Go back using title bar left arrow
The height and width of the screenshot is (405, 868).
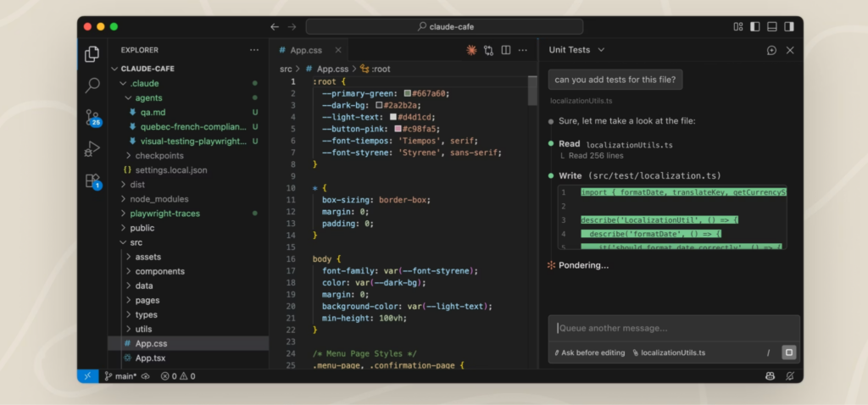(275, 26)
